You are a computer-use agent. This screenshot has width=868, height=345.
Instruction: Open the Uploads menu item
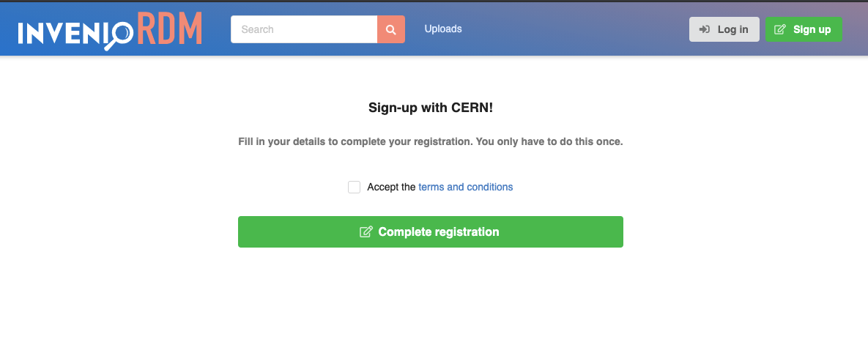(x=443, y=29)
